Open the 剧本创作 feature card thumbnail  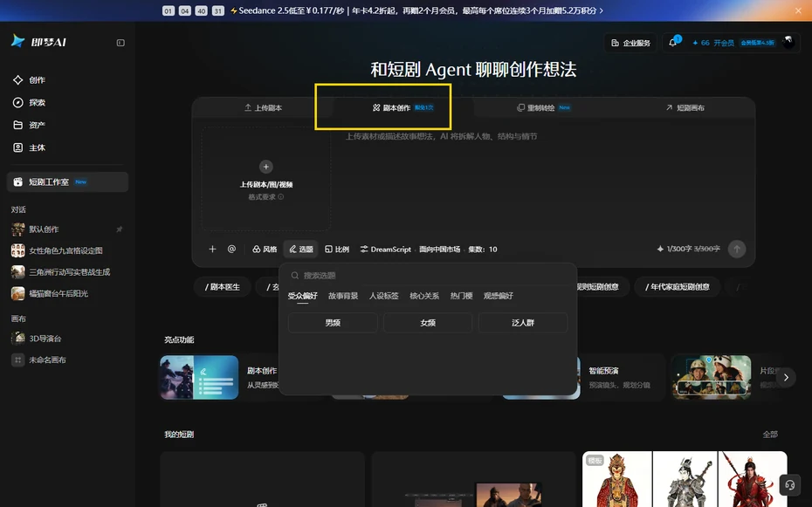199,377
